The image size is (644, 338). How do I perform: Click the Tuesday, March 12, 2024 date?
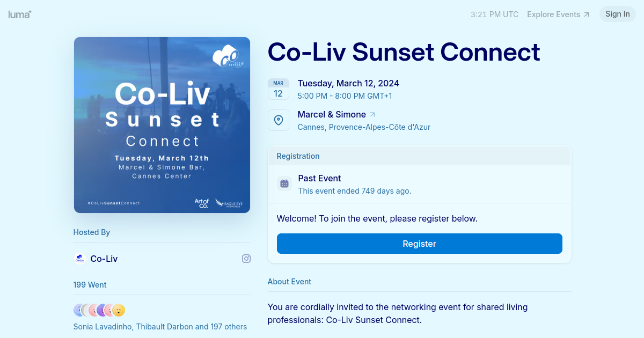pos(348,83)
